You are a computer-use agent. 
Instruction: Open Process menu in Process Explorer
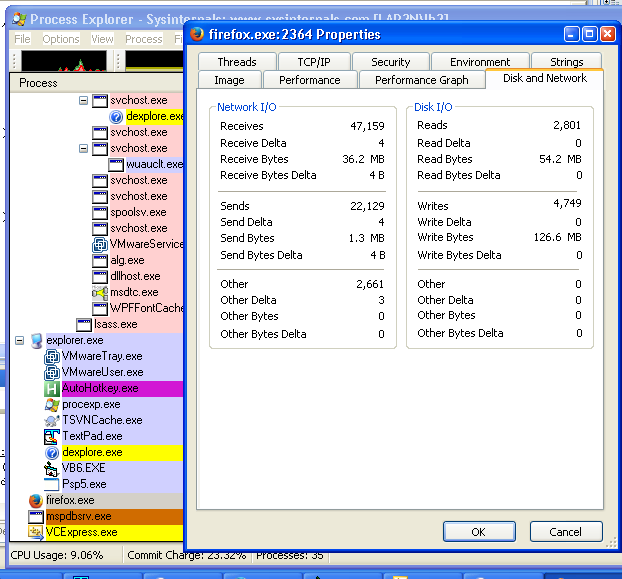pyautogui.click(x=144, y=39)
